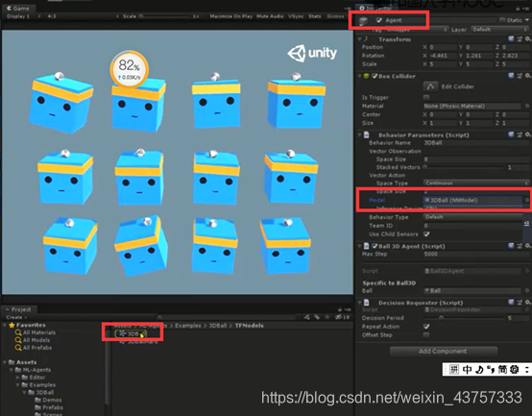Click the Edit Collider button
Image resolution: width=532 pixels, height=416 pixels.
point(430,86)
